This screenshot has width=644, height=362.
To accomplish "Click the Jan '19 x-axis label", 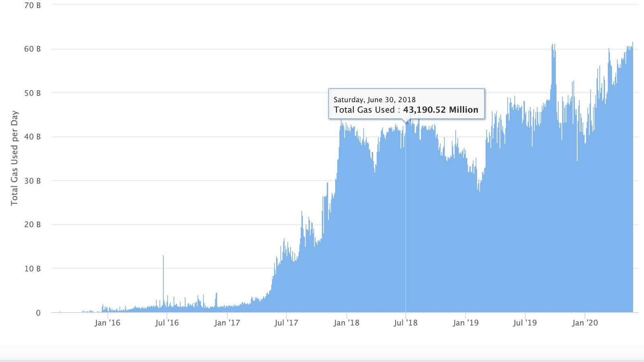I will [x=466, y=323].
